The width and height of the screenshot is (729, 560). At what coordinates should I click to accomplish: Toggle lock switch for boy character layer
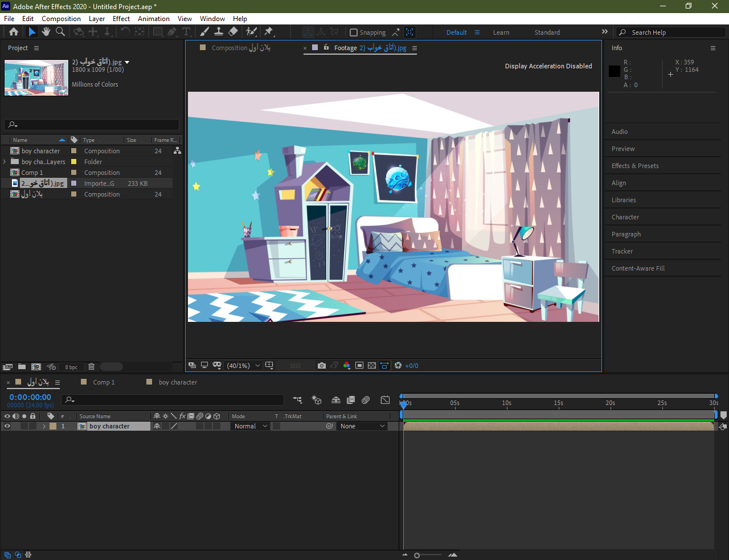[x=32, y=426]
